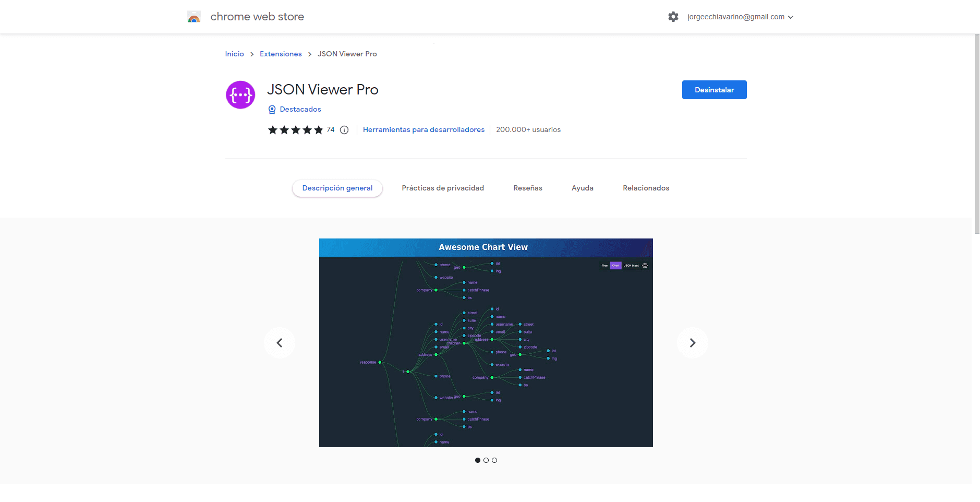Switch to the Reseñas tab
980x502 pixels.
[x=528, y=188]
